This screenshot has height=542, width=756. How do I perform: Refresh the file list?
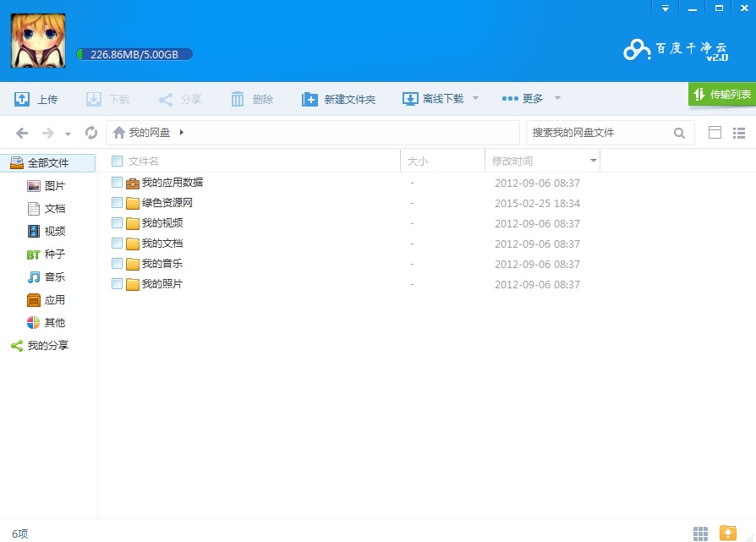click(x=91, y=132)
